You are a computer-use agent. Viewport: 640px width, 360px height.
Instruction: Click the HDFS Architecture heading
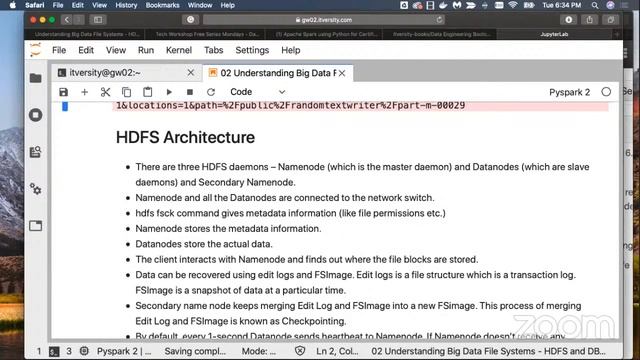pyautogui.click(x=185, y=138)
